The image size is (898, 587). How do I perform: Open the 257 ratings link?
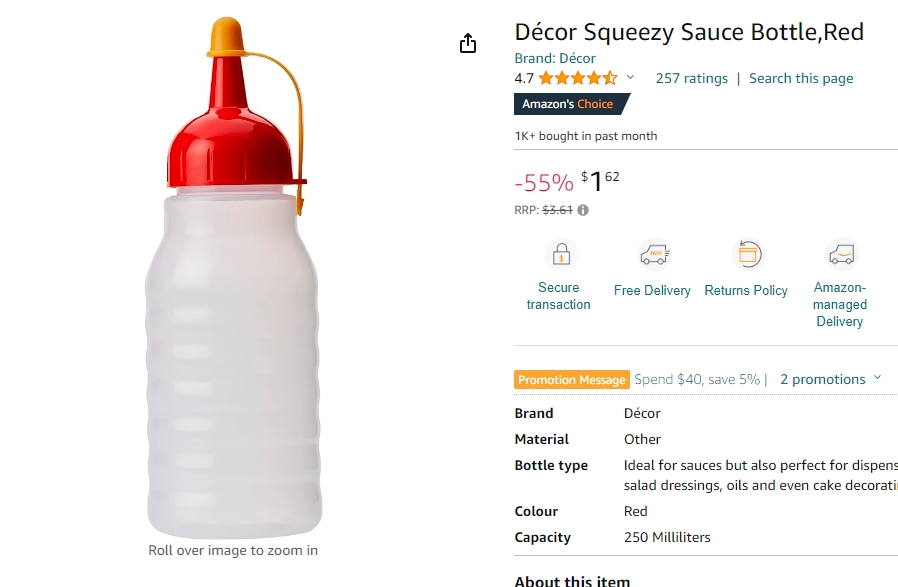tap(692, 78)
